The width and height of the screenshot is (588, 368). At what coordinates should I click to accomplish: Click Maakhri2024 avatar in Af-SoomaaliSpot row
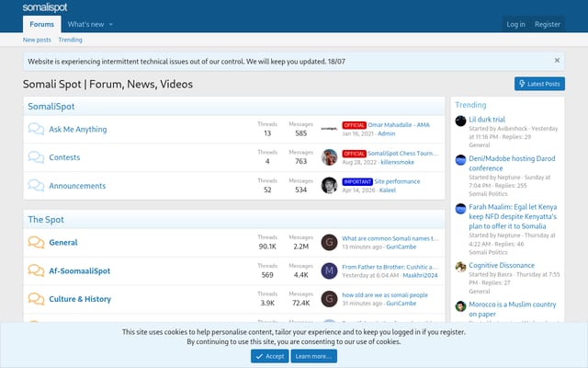329,270
